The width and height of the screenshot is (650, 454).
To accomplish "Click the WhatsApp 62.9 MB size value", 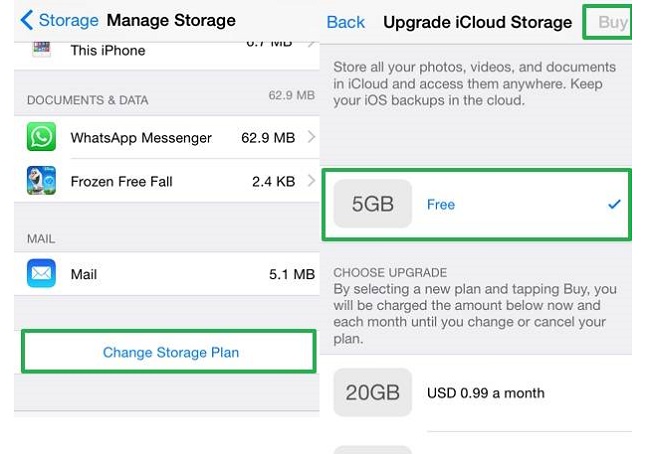I will pos(267,137).
